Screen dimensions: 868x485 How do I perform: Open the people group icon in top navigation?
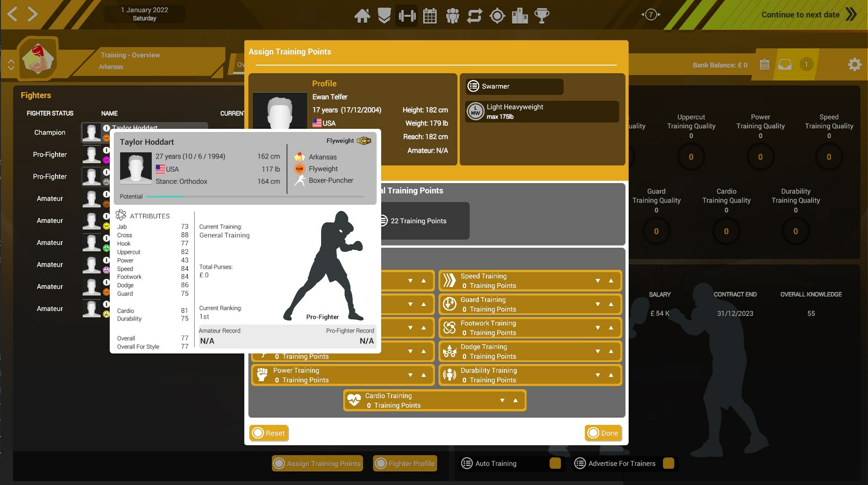pos(452,16)
